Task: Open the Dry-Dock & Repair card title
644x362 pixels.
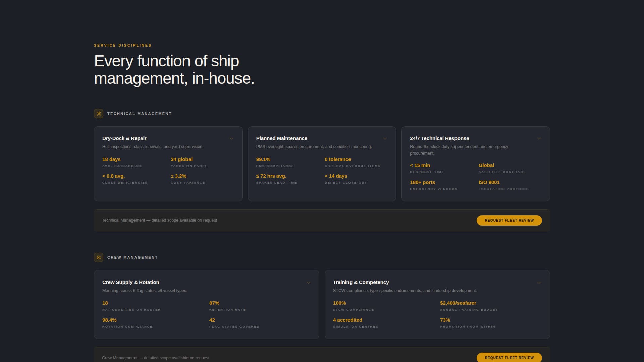Action: click(x=124, y=138)
